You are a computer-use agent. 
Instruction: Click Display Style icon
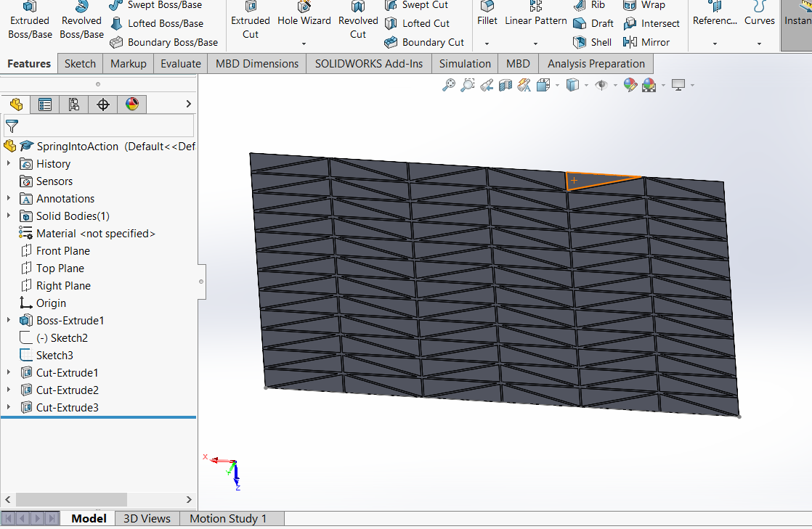coord(572,85)
